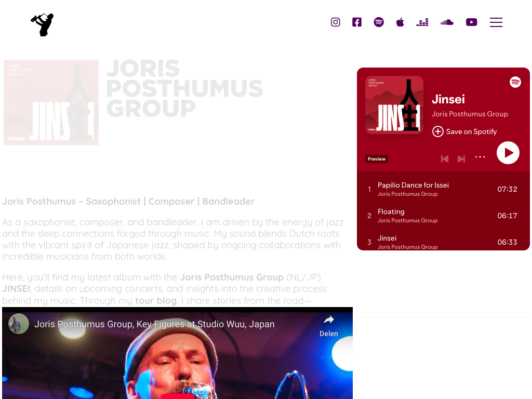Screen dimensions: 532x399
Task: Open Spotify link in header
Action: click(379, 22)
